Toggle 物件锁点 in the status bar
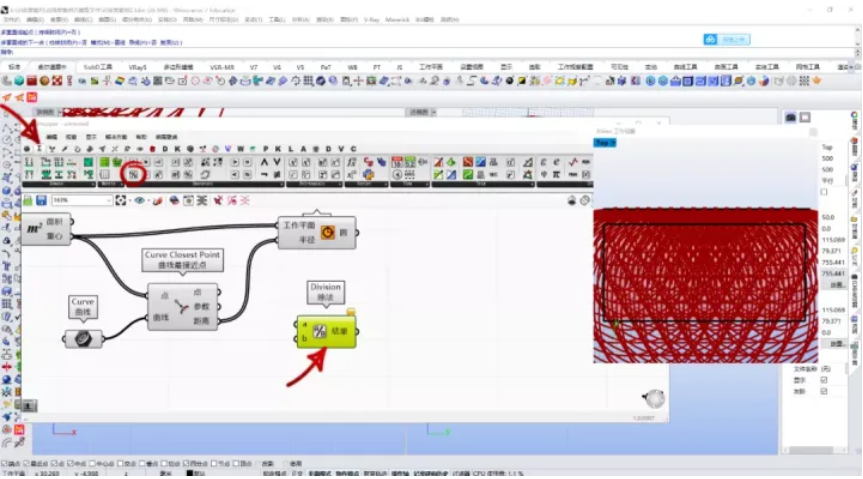 347,473
